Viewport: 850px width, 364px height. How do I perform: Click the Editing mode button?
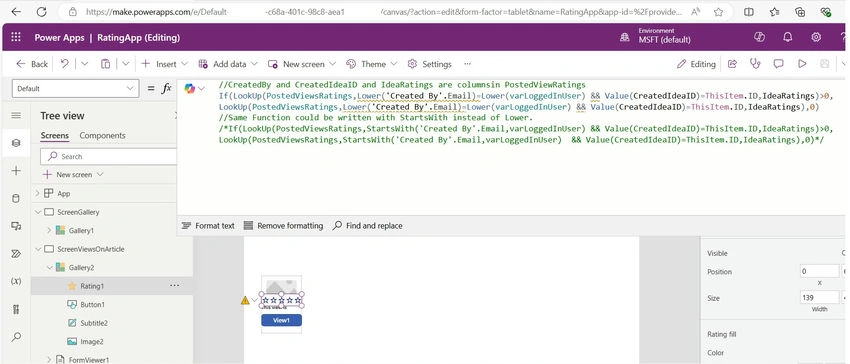(x=697, y=64)
